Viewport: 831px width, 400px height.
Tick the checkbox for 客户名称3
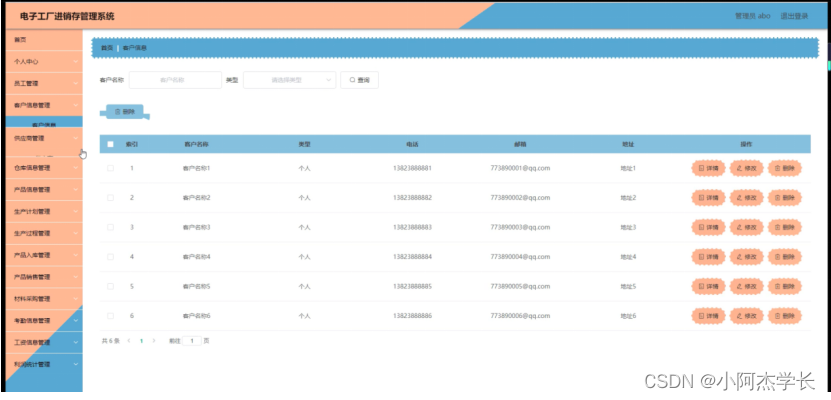(110, 227)
